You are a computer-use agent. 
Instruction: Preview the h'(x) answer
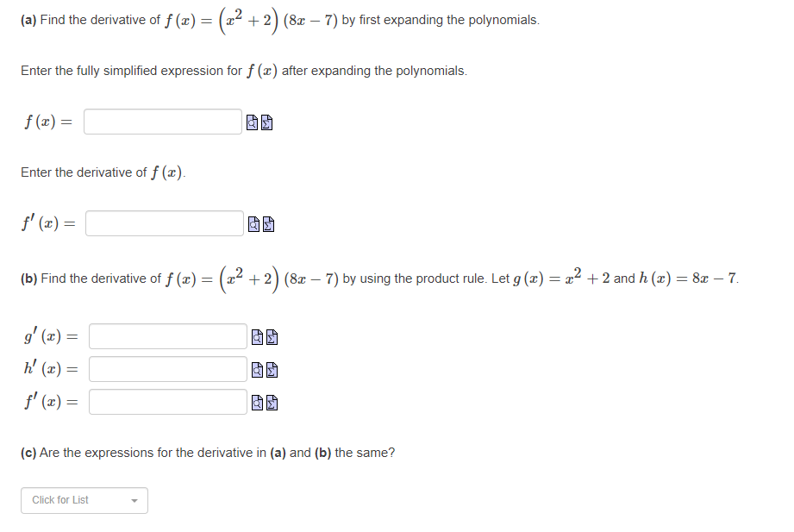click(x=257, y=369)
